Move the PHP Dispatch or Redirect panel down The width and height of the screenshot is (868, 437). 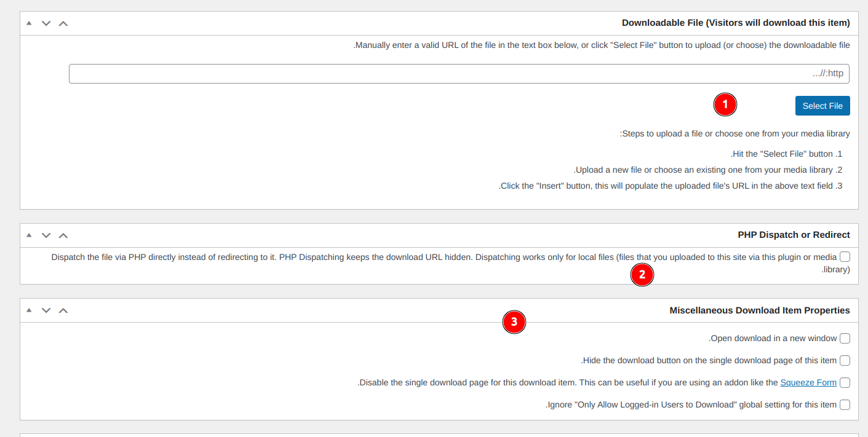[46, 235]
